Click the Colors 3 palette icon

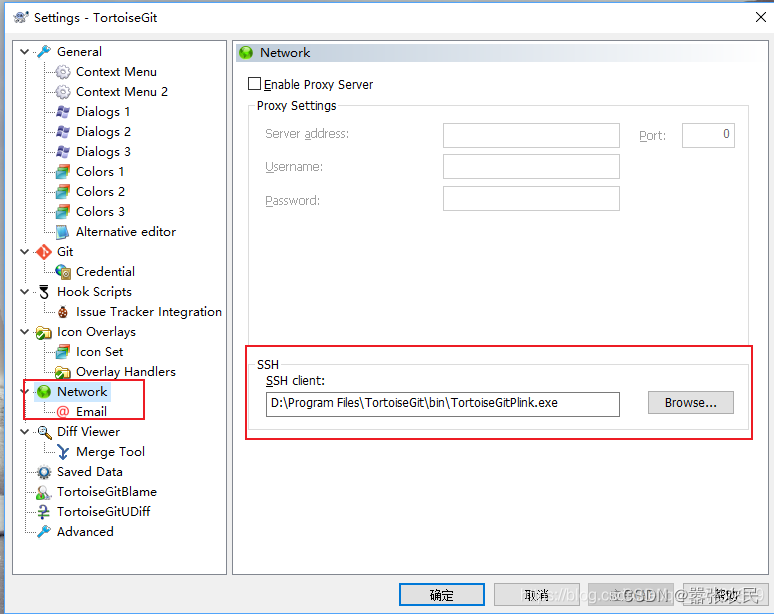pos(63,212)
